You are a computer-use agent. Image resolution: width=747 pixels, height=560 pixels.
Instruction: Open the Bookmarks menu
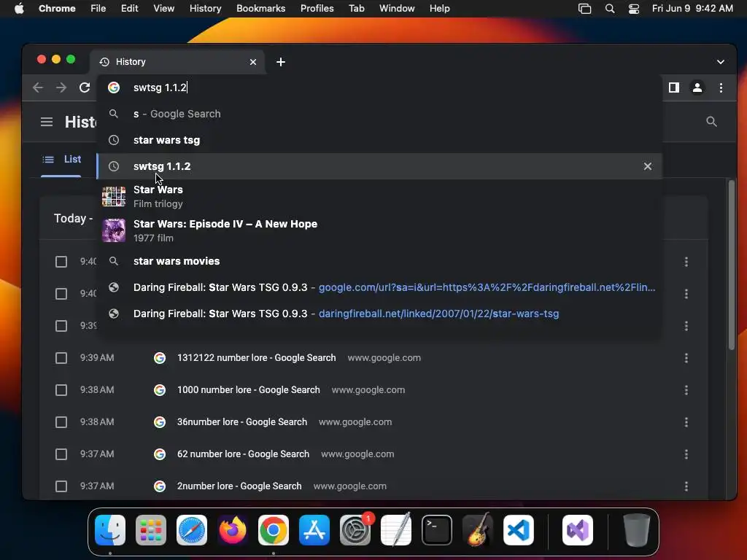(x=260, y=9)
